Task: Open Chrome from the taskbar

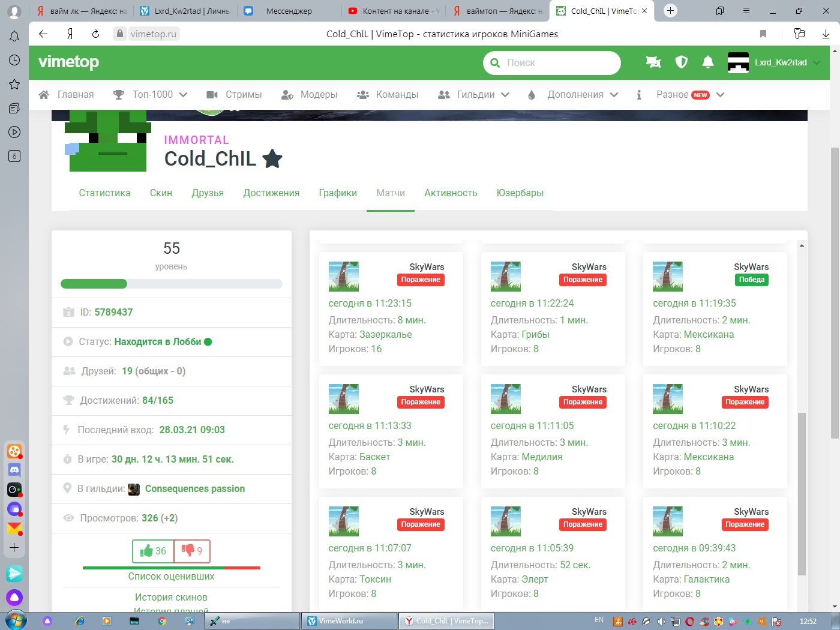Action: point(162,621)
